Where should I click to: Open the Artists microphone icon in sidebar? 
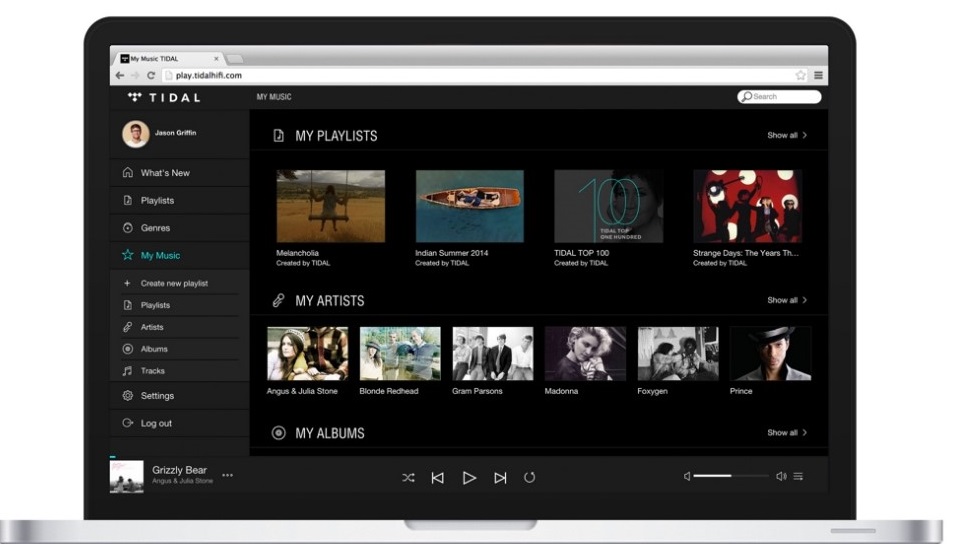tap(128, 327)
